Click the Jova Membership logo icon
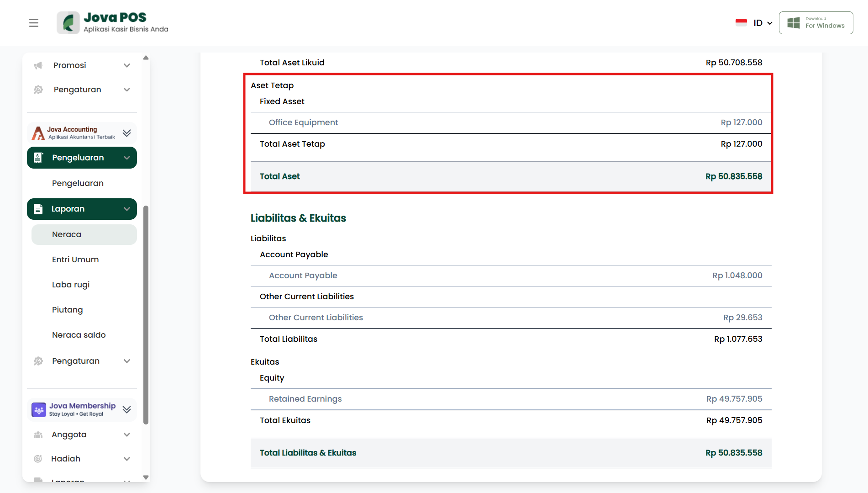This screenshot has height=493, width=868. 39,409
